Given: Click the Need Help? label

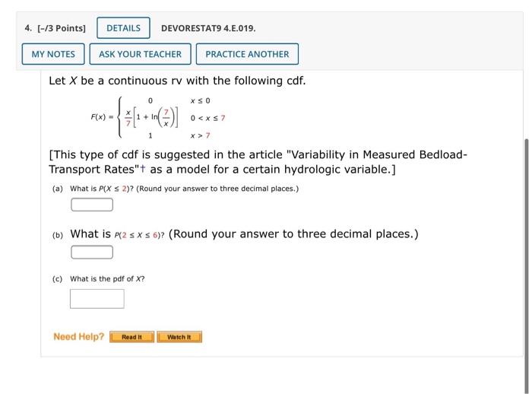Looking at the screenshot, I should 79,337.
